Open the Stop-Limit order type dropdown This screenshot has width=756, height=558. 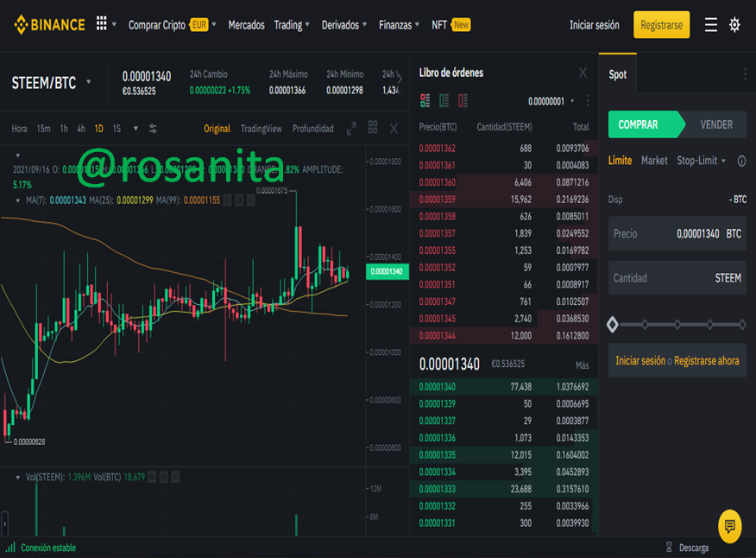[701, 161]
